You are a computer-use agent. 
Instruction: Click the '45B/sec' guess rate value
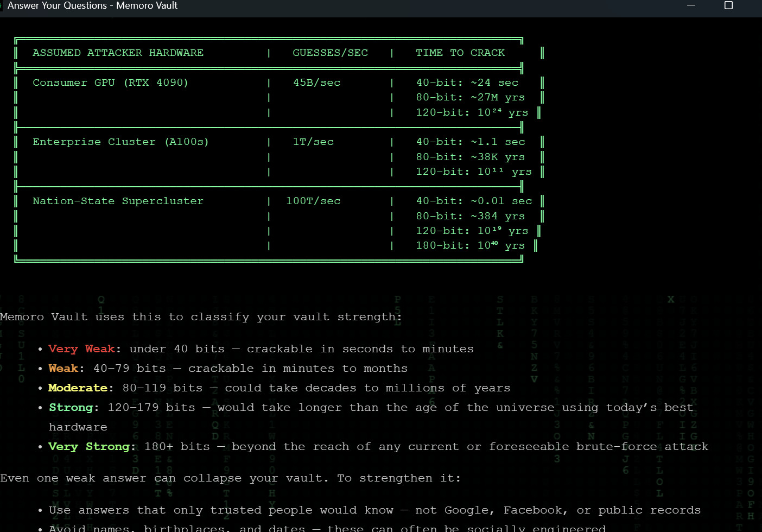pyautogui.click(x=316, y=83)
